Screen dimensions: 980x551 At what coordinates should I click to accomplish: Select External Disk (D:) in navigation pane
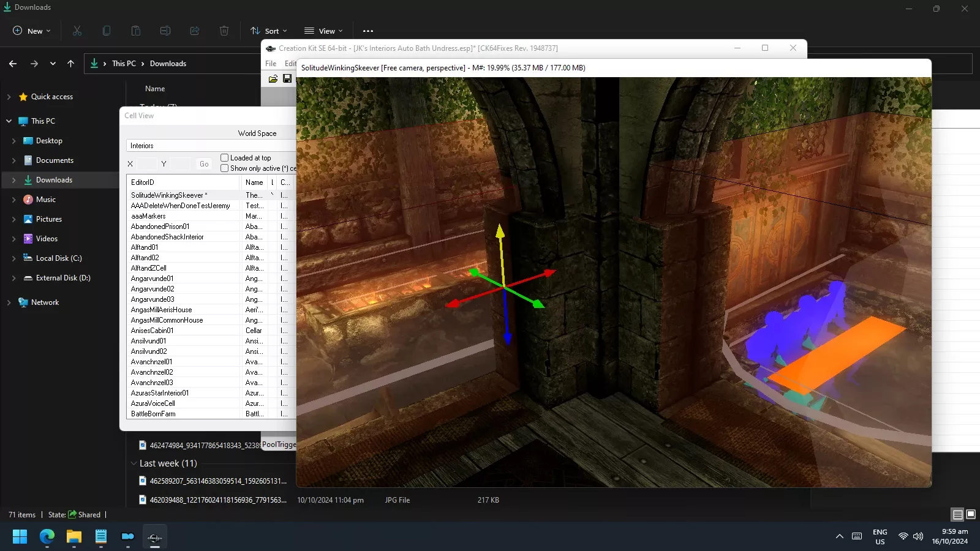point(63,278)
